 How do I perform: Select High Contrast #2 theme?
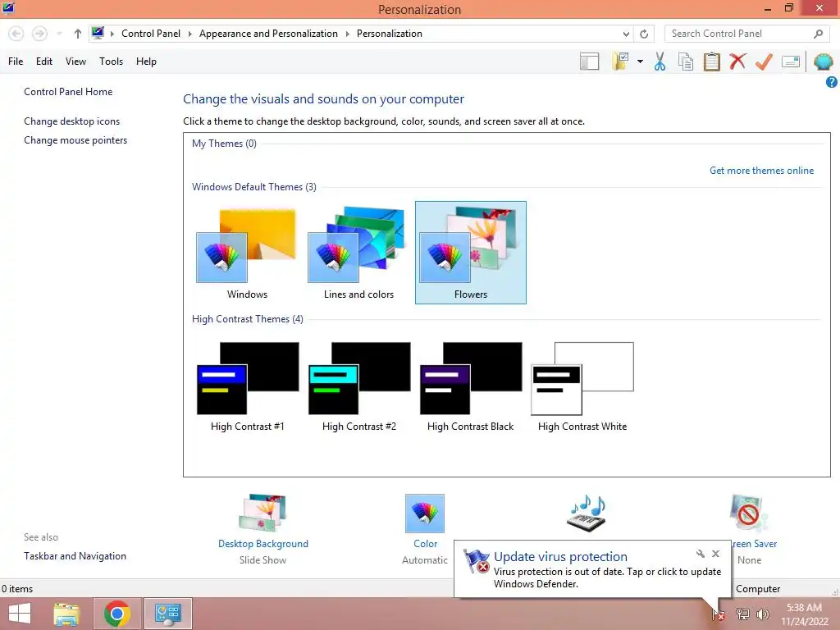click(x=358, y=386)
